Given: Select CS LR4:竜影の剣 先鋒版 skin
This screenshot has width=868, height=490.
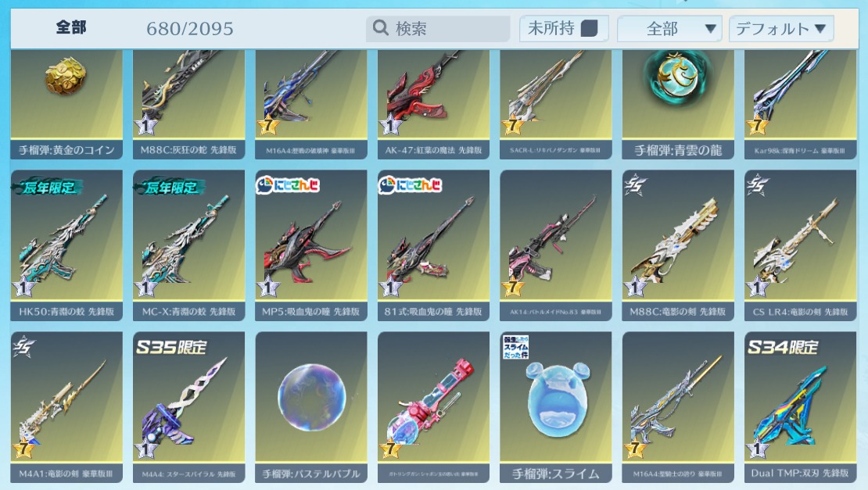Looking at the screenshot, I should (x=800, y=245).
